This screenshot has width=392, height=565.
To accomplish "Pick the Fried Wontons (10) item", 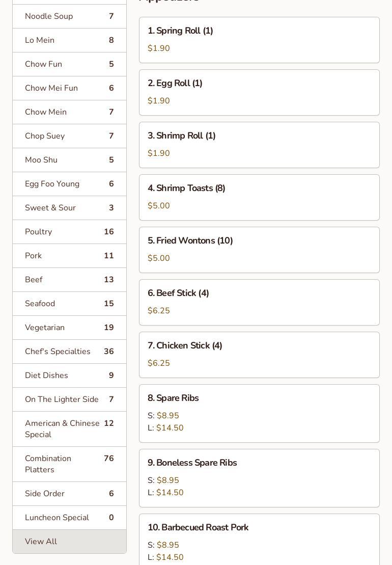I will point(259,250).
